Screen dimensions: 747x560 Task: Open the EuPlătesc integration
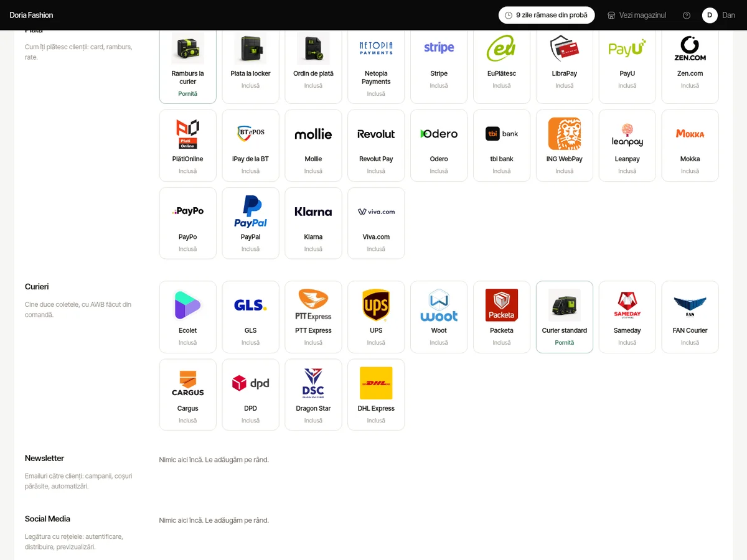pos(502,67)
